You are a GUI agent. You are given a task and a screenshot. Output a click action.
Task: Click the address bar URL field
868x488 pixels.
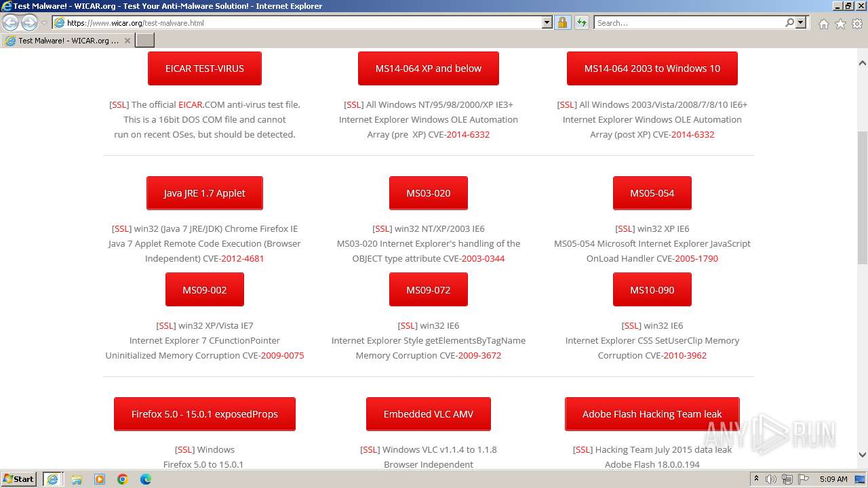click(x=297, y=22)
